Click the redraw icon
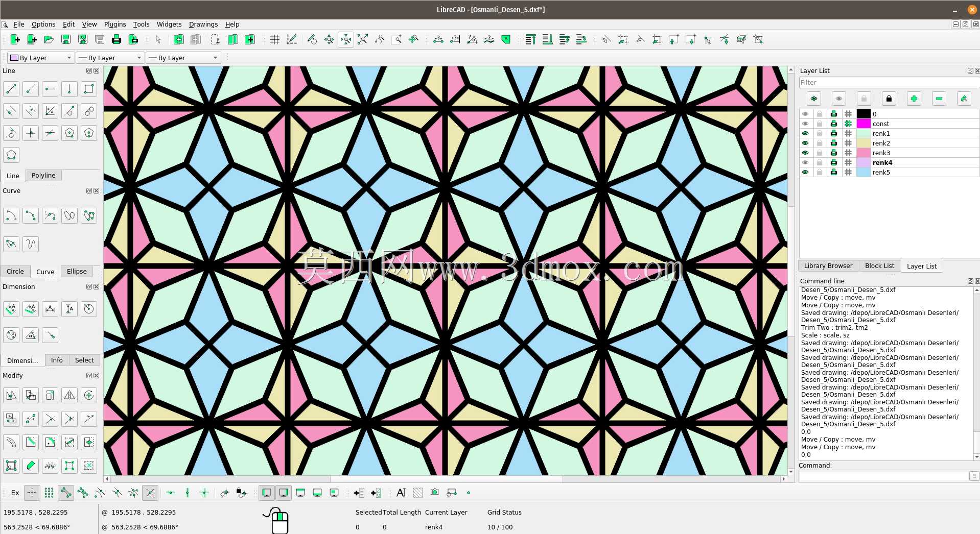The image size is (980, 534). [312, 39]
